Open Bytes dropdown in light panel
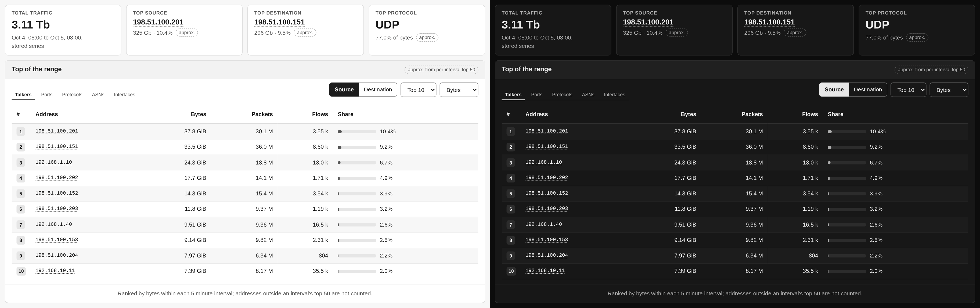This screenshot has width=980, height=308. coord(459,90)
